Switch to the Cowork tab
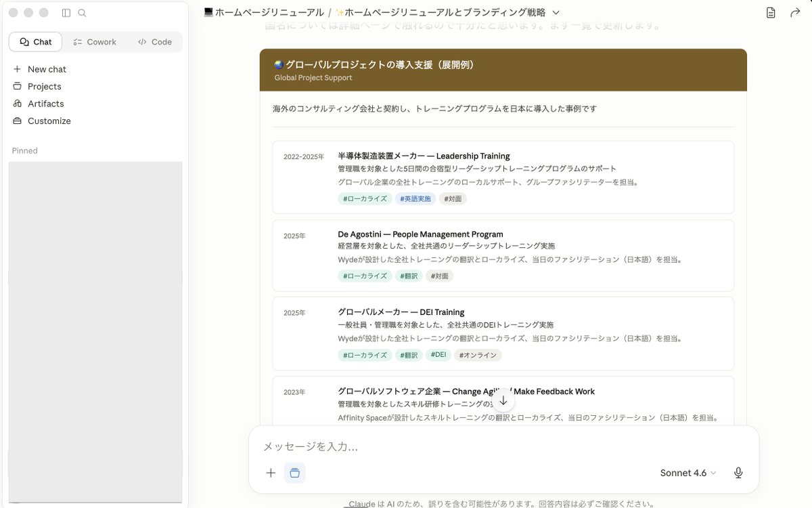812x508 pixels. [95, 42]
